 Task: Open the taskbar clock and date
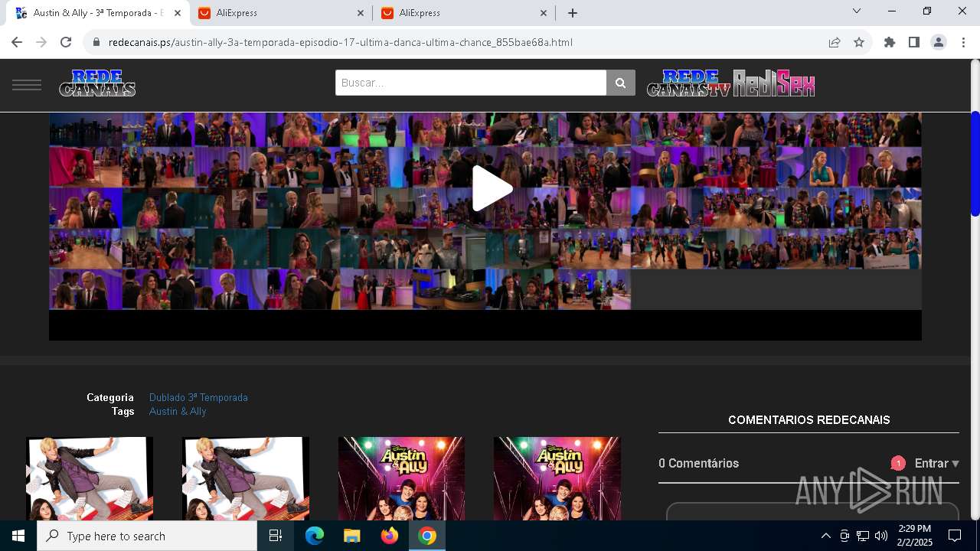tap(915, 536)
